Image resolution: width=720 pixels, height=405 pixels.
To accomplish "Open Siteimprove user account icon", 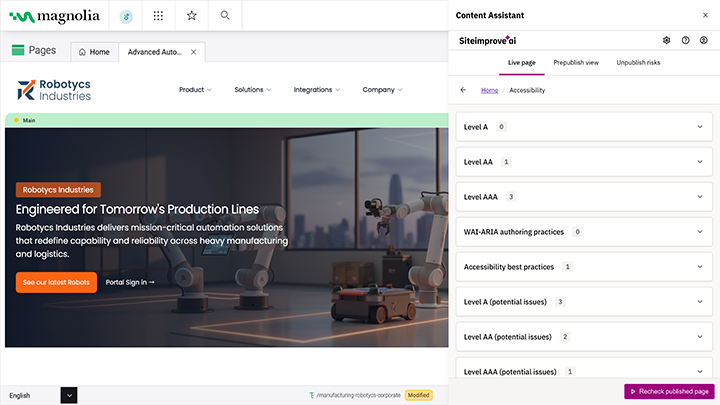I will pos(703,40).
